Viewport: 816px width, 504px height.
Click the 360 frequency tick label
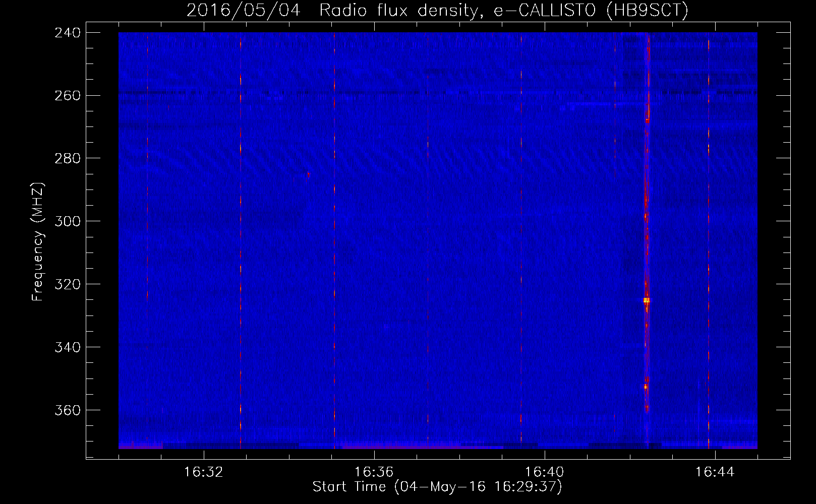(x=67, y=410)
